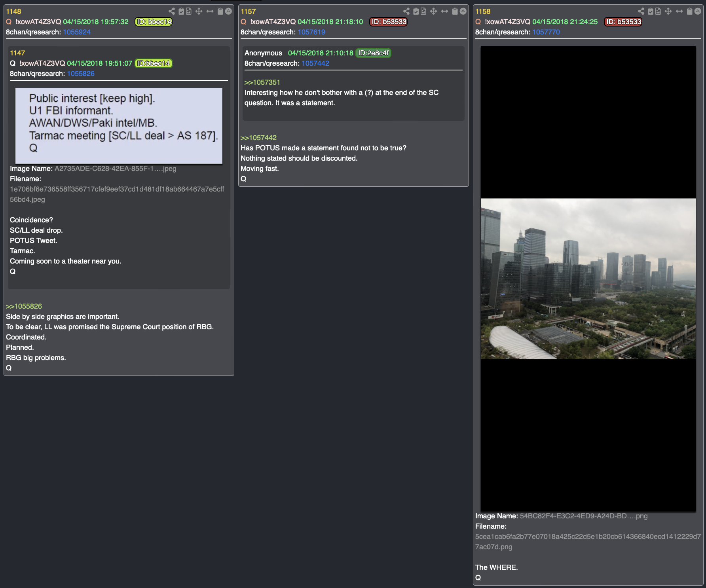Open the 8chan link 1057442 in Anonymous post
The height and width of the screenshot is (588, 706).
click(315, 63)
